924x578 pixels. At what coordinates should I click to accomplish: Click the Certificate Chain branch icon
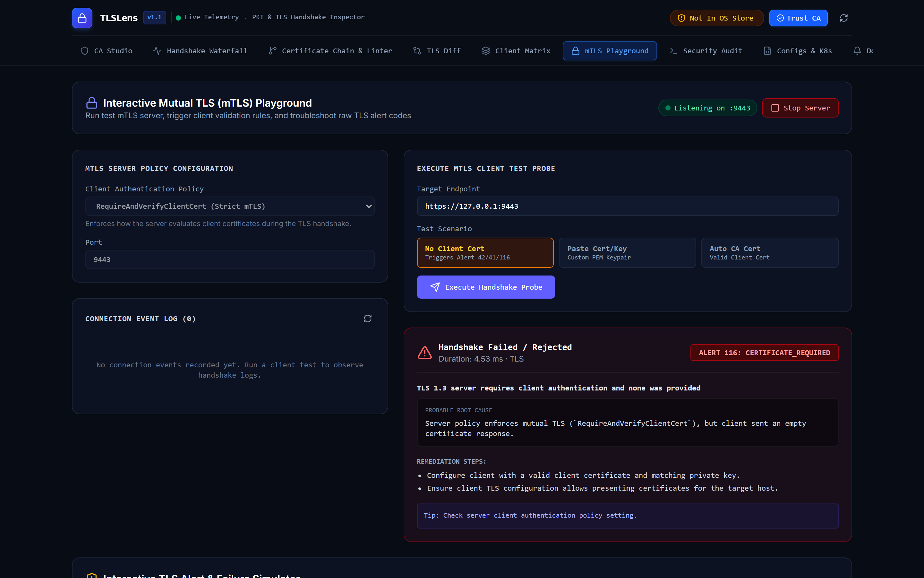pos(273,51)
